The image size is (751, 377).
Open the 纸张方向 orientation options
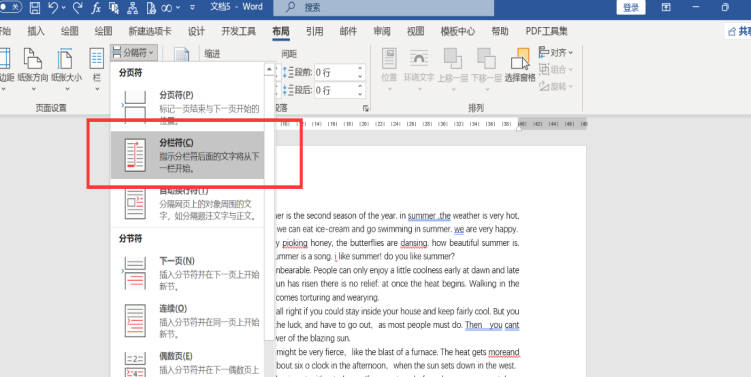(33, 69)
